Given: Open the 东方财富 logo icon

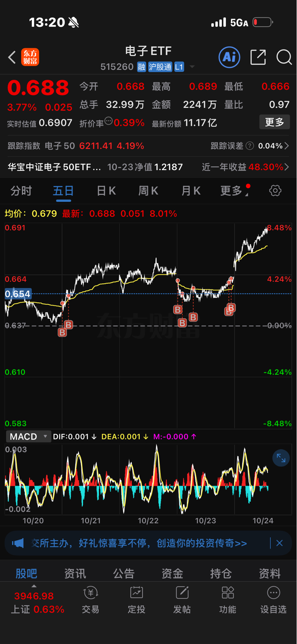Looking at the screenshot, I should [x=30, y=57].
